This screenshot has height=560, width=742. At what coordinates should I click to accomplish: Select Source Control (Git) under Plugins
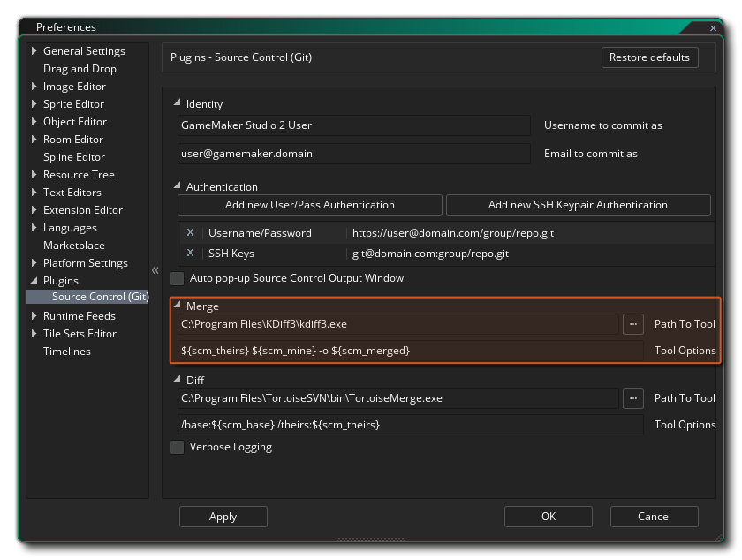(100, 296)
